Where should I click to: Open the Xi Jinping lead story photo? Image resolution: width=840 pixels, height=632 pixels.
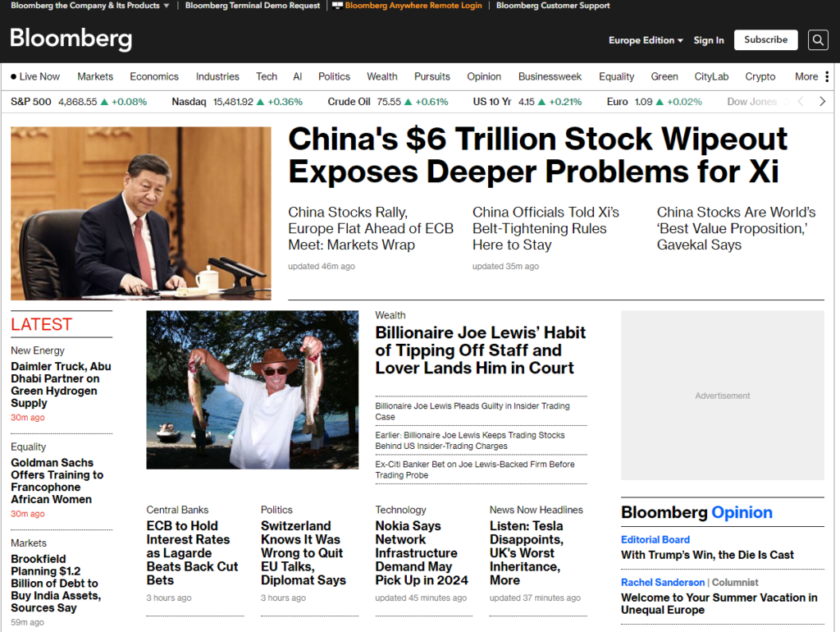pyautogui.click(x=141, y=213)
